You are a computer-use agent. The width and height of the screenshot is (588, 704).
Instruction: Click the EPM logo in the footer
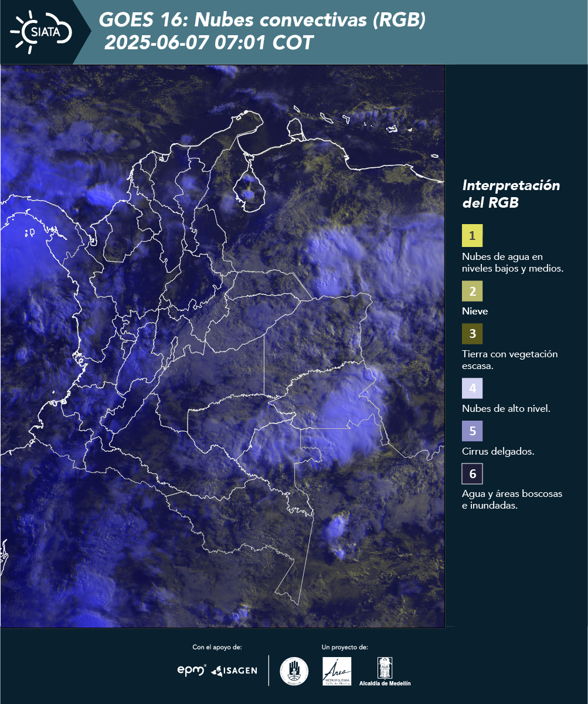coord(192,670)
